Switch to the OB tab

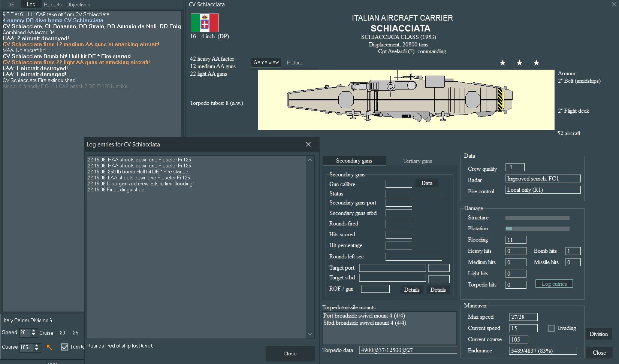pyautogui.click(x=11, y=4)
